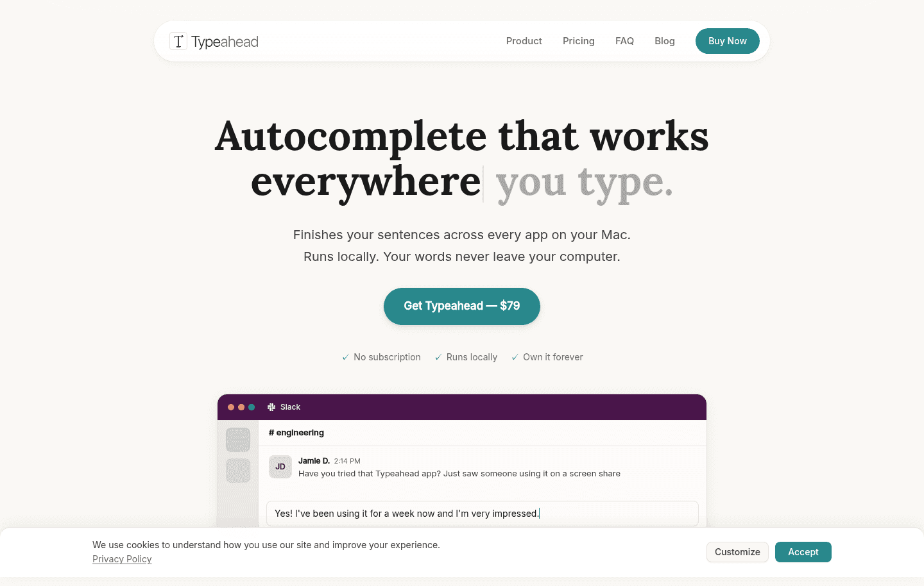Click the Own it forever checkmark icon
924x586 pixels.
pyautogui.click(x=515, y=357)
